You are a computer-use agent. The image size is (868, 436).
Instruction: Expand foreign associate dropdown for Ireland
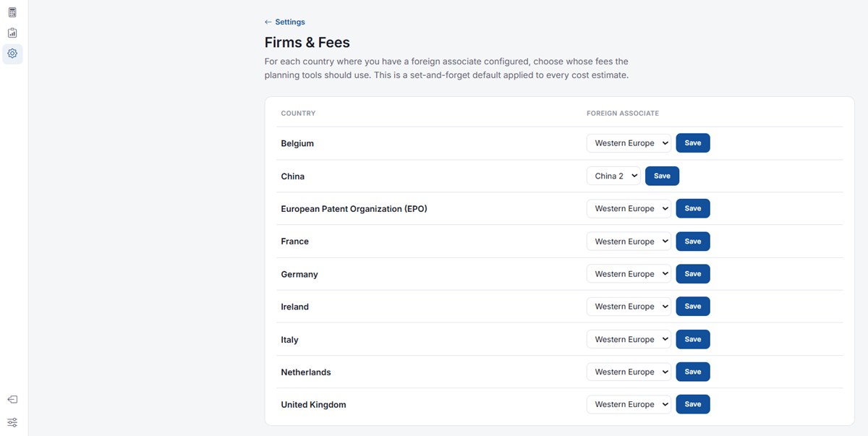pyautogui.click(x=629, y=307)
